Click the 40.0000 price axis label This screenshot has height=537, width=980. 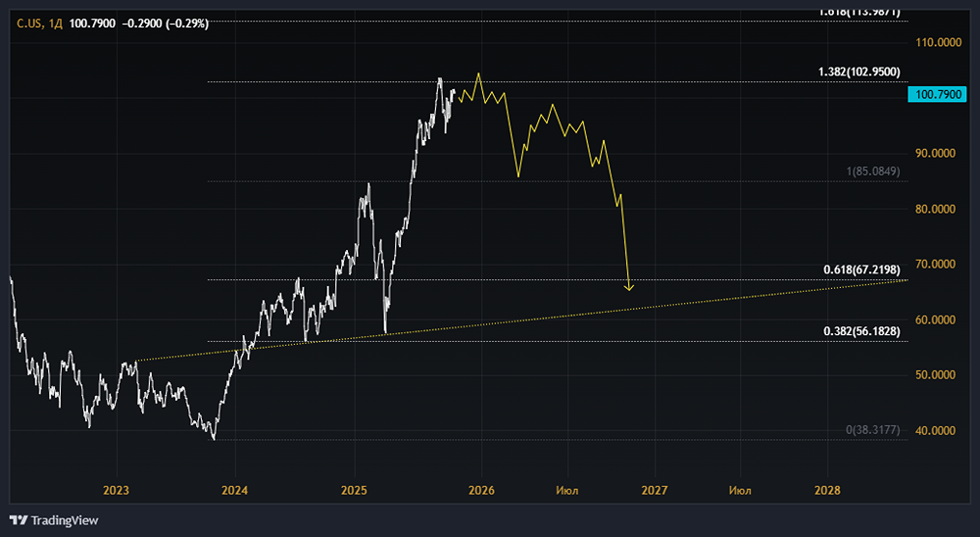click(x=936, y=430)
